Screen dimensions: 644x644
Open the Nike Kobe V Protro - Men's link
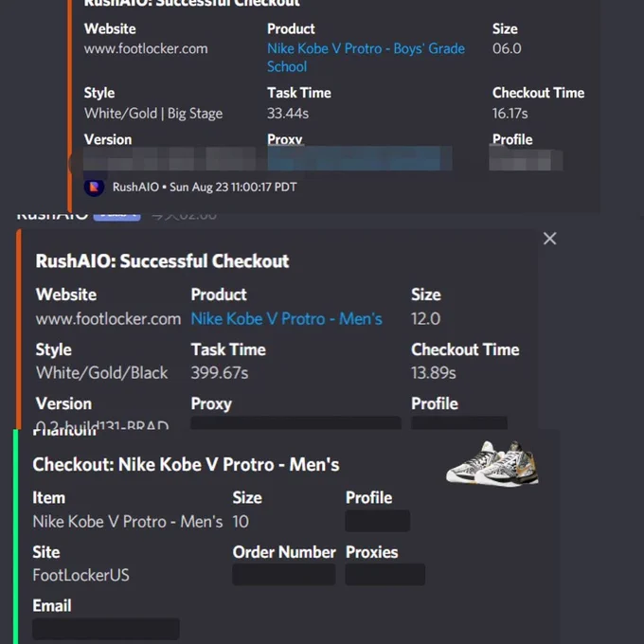coord(286,319)
